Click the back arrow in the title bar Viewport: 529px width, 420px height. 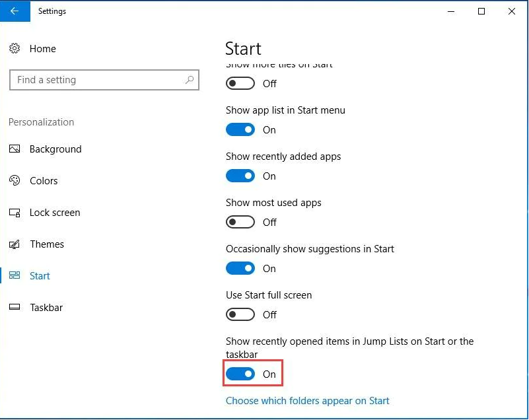click(x=15, y=11)
